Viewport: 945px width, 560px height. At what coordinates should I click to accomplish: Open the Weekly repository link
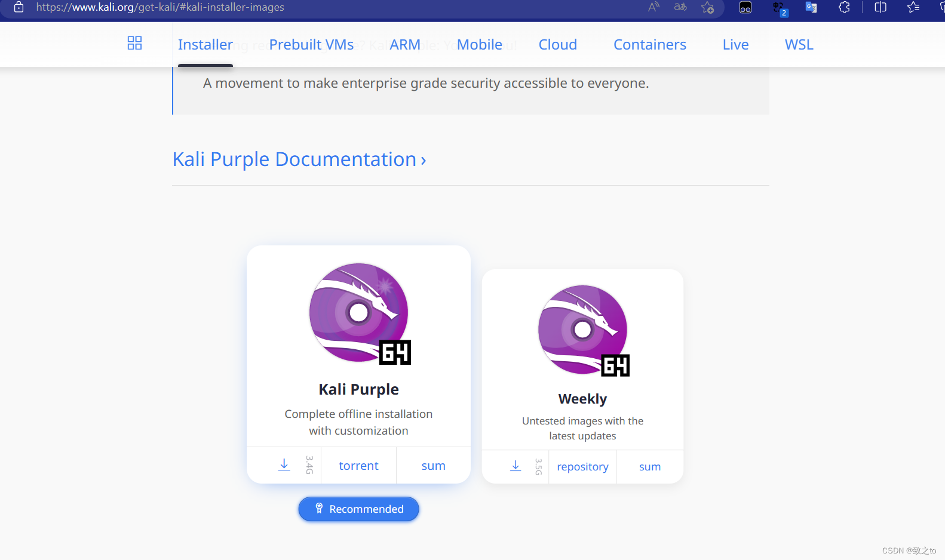tap(582, 467)
